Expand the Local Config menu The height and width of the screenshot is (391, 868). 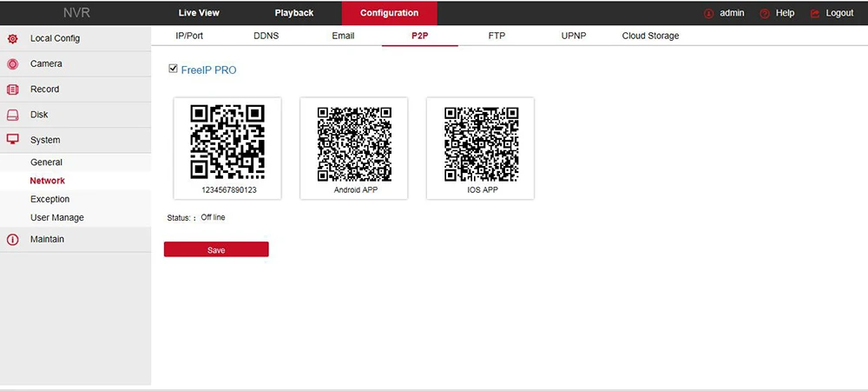pos(76,39)
